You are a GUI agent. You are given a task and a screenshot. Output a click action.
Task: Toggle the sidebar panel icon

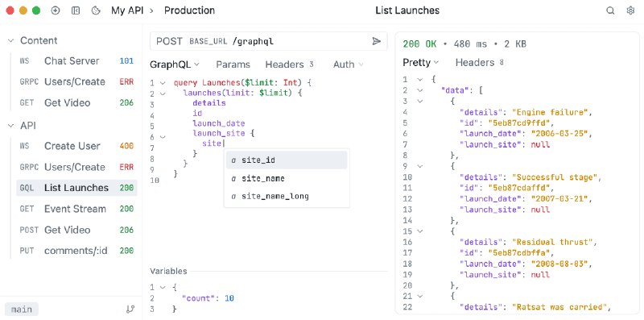76,10
